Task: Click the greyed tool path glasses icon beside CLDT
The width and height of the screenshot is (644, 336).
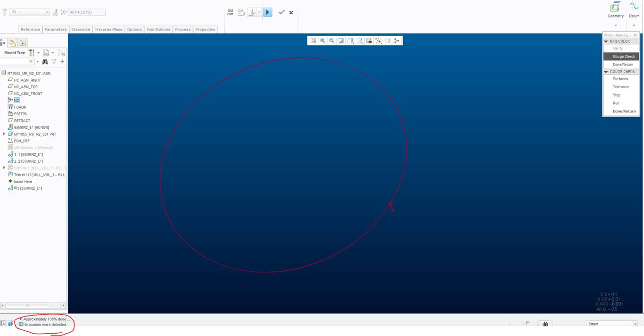Action: tap(241, 12)
